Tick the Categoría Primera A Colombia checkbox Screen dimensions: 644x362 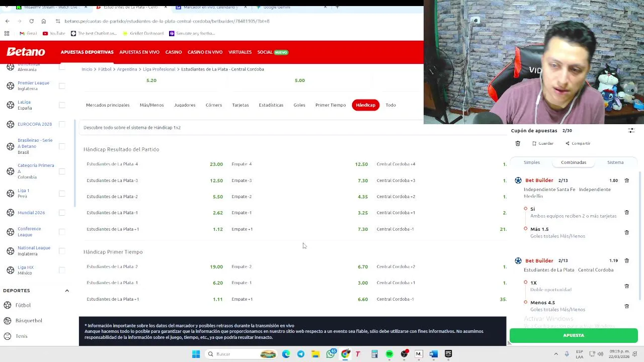click(x=62, y=171)
